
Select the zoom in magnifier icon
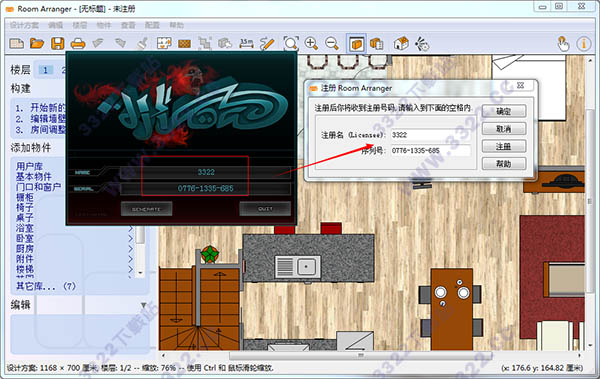(x=311, y=43)
